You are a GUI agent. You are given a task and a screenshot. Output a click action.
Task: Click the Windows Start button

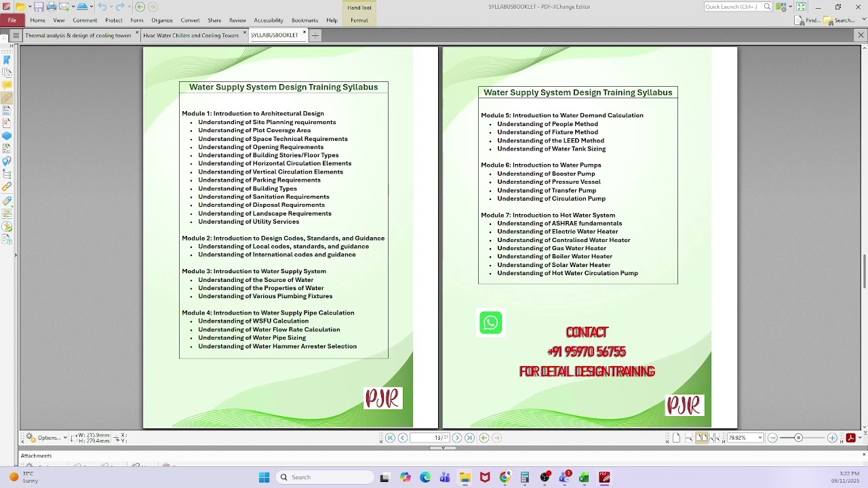(x=264, y=477)
